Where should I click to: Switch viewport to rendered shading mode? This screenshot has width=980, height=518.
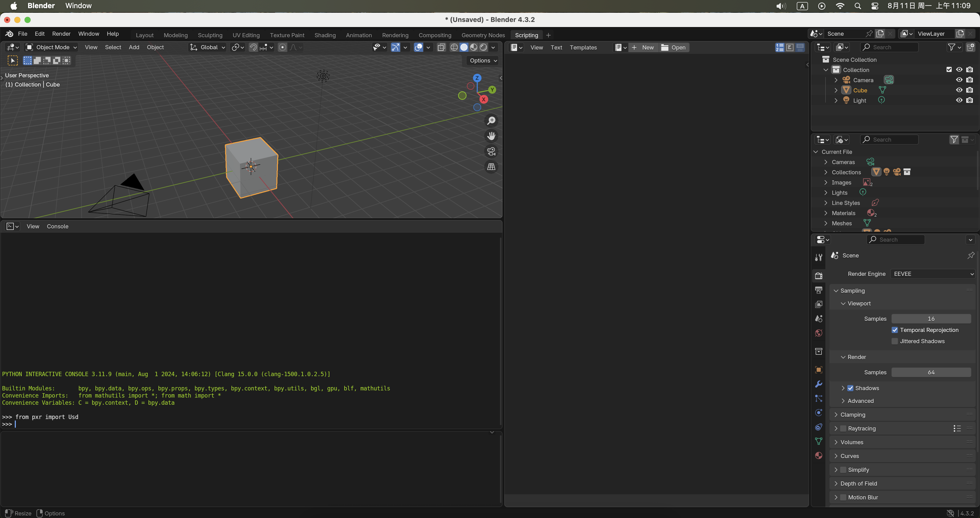point(484,47)
